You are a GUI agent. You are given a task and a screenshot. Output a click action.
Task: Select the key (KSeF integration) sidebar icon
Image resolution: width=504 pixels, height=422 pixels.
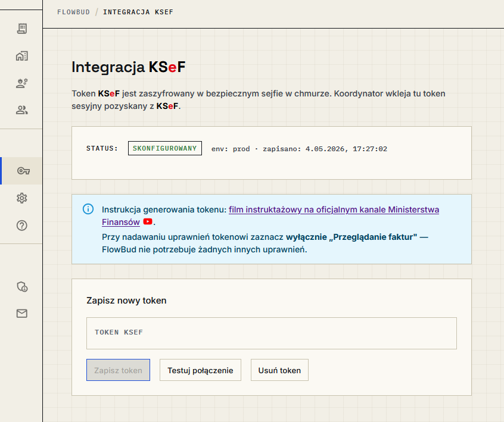[x=23, y=171]
